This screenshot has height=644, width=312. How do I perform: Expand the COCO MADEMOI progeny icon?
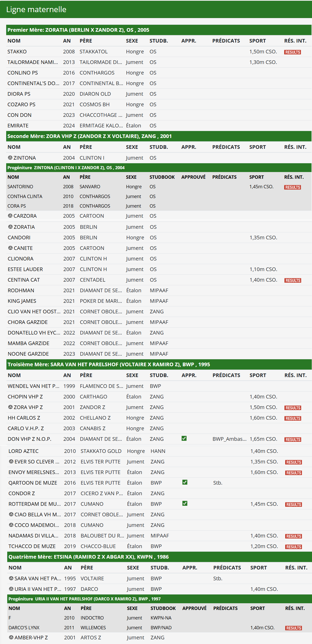pos(11,525)
